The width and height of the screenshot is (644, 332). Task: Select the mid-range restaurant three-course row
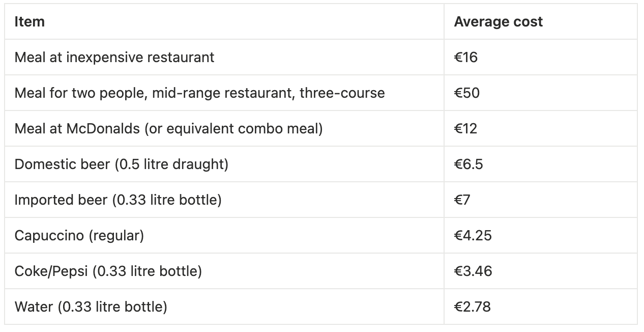pyautogui.click(x=321, y=93)
